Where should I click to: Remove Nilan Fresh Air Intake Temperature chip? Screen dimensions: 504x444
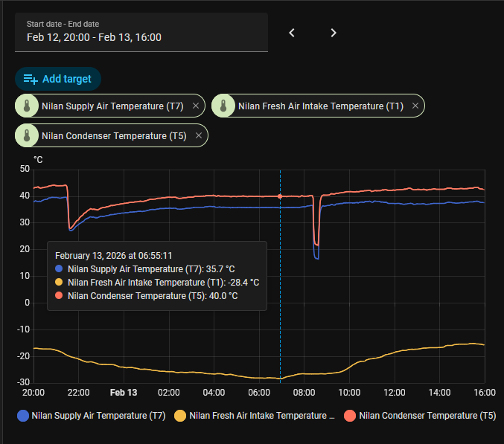415,106
